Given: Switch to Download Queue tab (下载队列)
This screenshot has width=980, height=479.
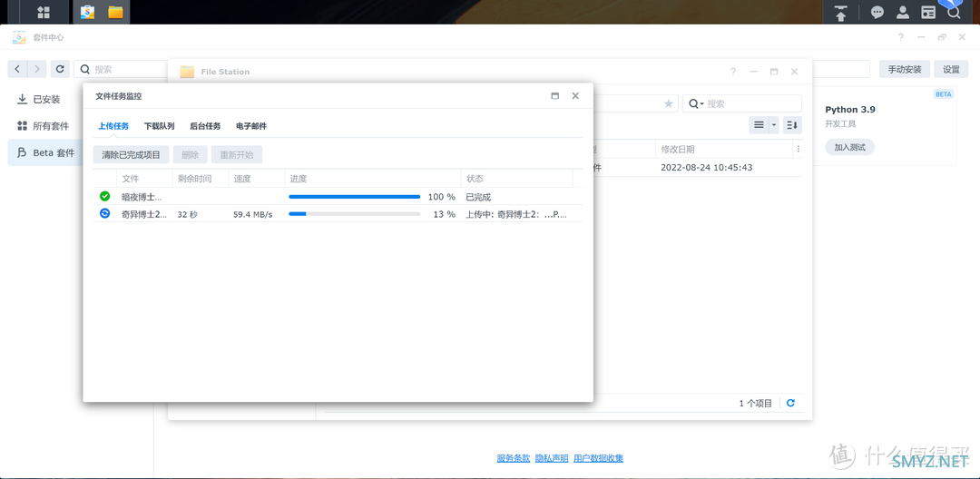Looking at the screenshot, I should coord(160,126).
